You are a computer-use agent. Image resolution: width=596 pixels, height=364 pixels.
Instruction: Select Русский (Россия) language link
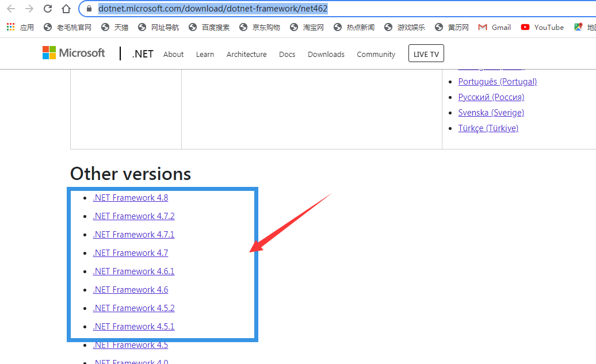click(491, 97)
